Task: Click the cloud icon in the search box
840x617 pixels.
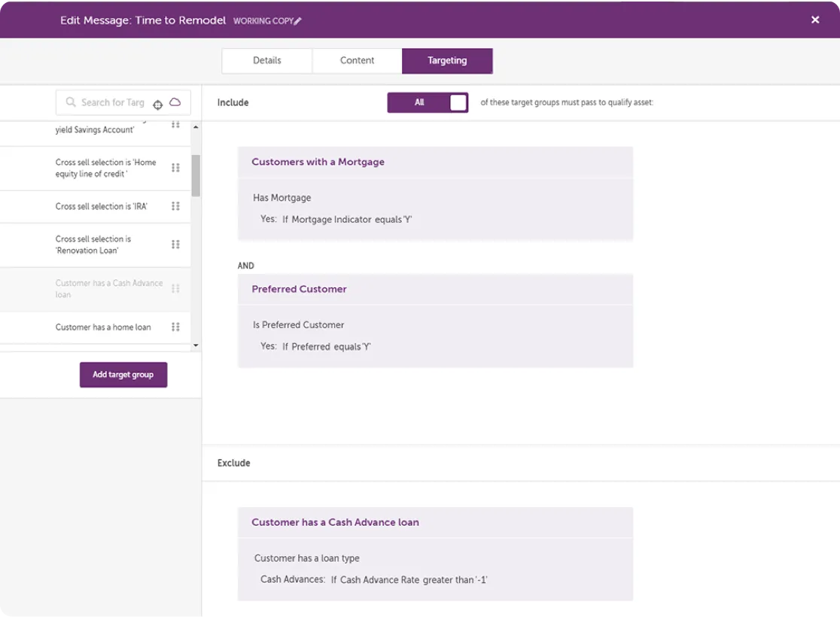Action: pyautogui.click(x=175, y=102)
